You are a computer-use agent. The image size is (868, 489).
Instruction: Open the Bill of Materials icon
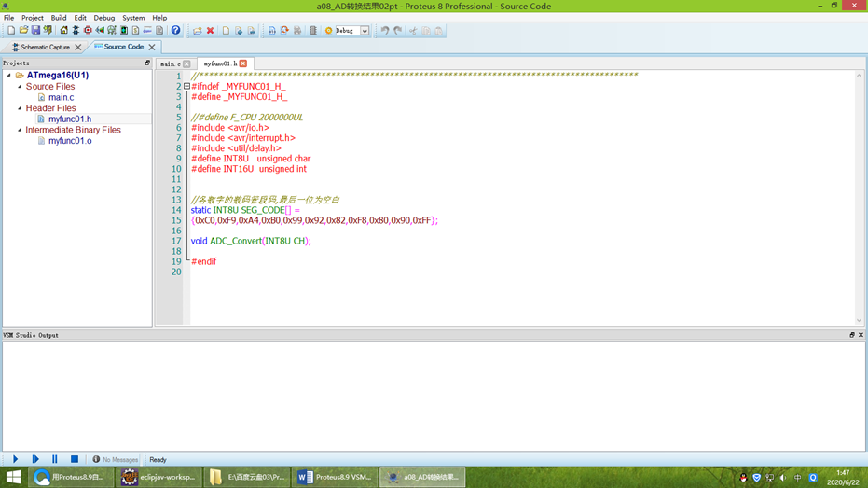(x=135, y=31)
